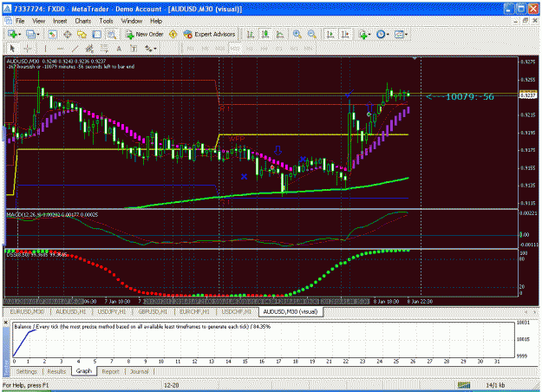
Task: Click the Templates toolbar icon
Action: click(x=399, y=34)
